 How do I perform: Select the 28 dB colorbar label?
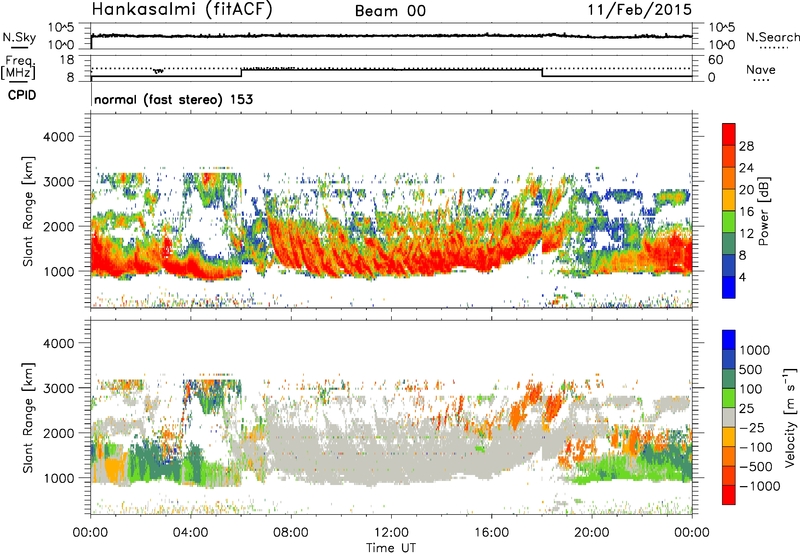tap(746, 146)
